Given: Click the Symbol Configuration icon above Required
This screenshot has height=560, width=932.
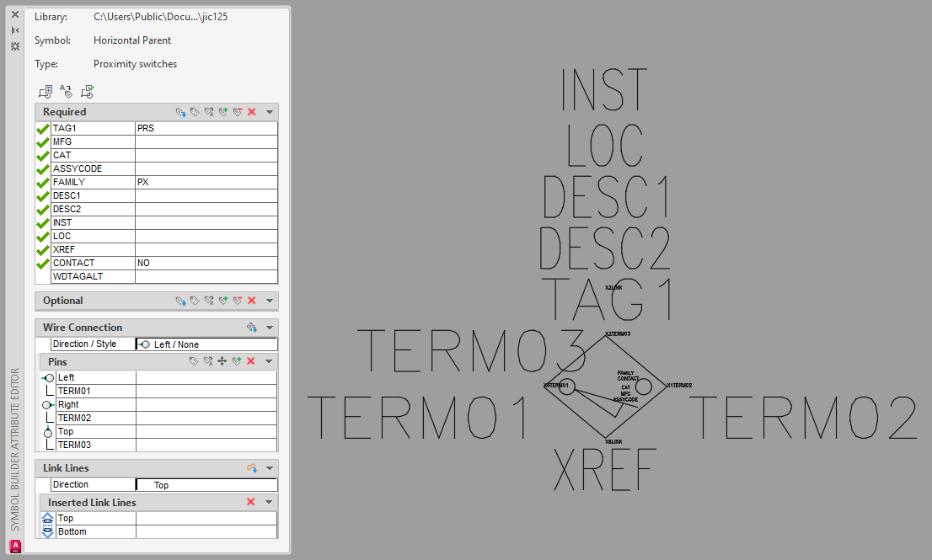Looking at the screenshot, I should click(x=46, y=92).
